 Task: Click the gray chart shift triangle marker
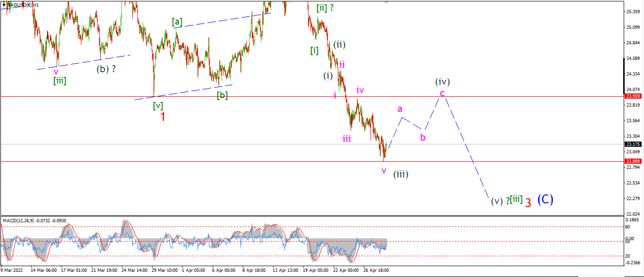[x=387, y=2]
